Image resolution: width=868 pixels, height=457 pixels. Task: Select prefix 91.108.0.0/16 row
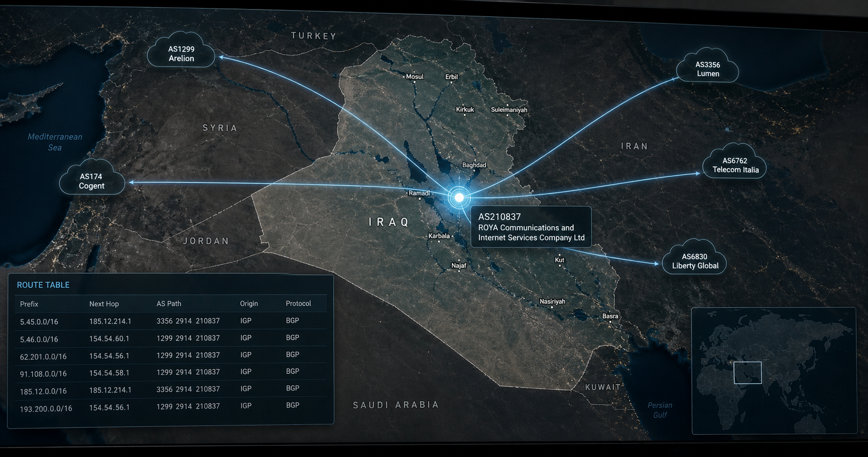171,373
